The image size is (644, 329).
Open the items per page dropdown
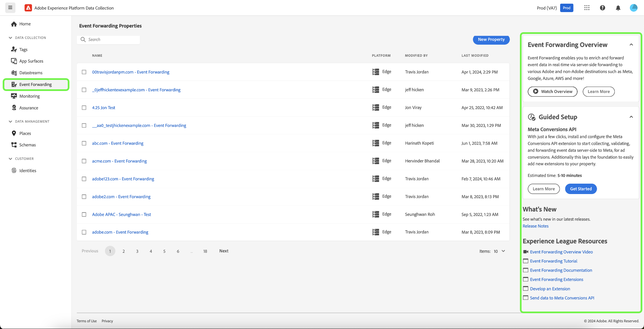[499, 251]
